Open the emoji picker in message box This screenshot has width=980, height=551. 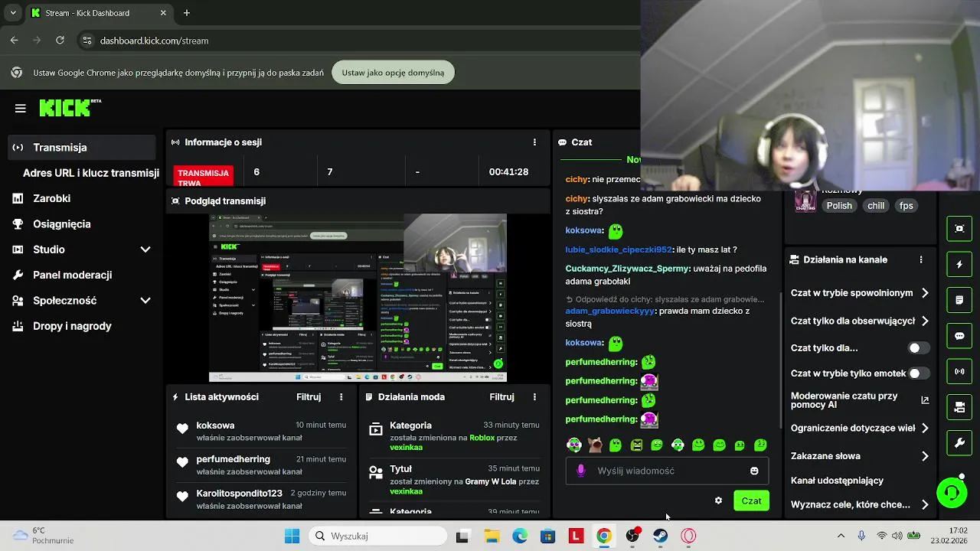pos(754,471)
